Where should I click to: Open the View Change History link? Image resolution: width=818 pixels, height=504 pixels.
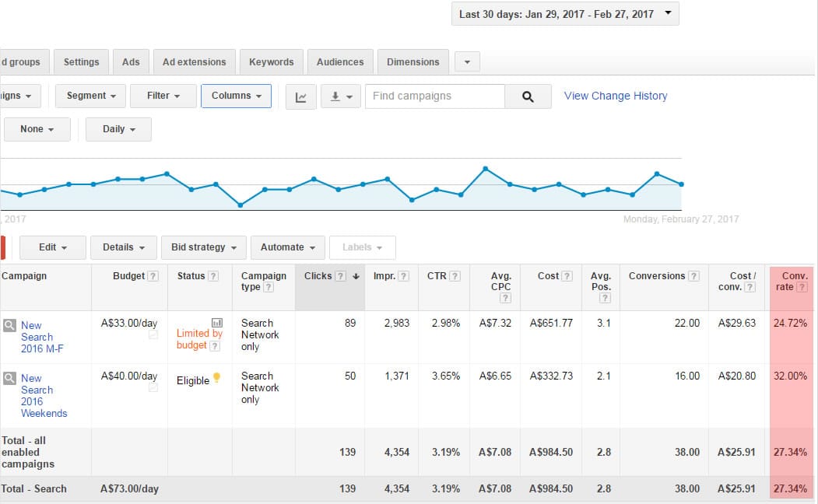click(x=615, y=96)
